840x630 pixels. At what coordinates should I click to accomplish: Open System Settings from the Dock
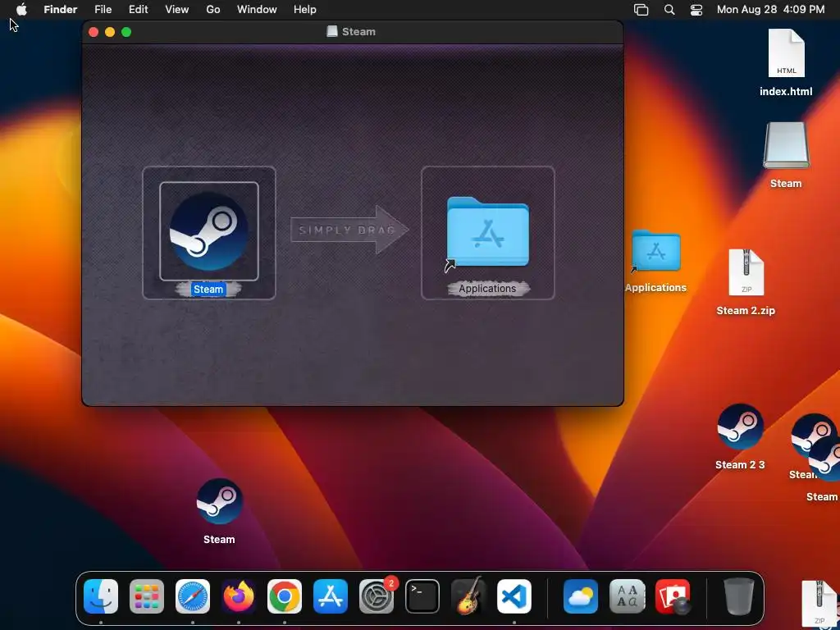coord(377,596)
